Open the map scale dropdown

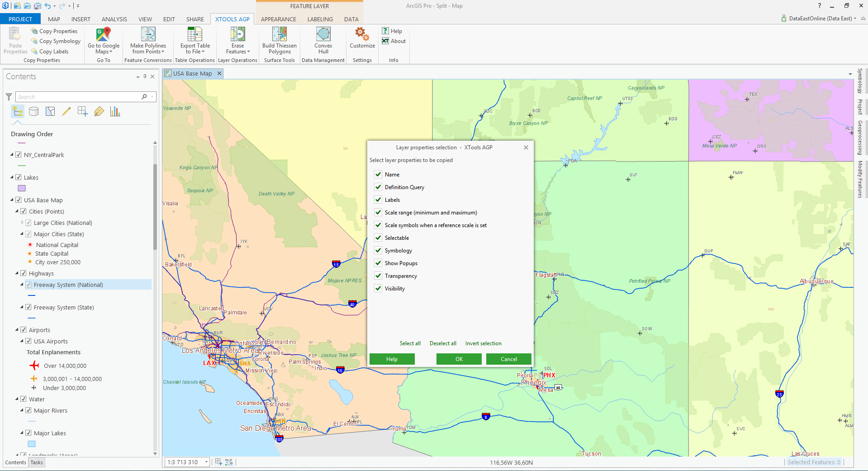click(206, 462)
